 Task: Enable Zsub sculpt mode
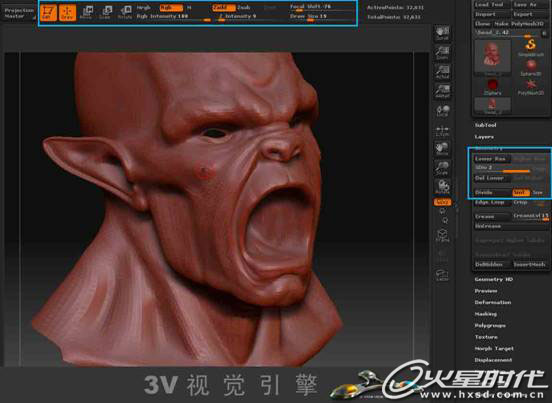click(x=244, y=7)
